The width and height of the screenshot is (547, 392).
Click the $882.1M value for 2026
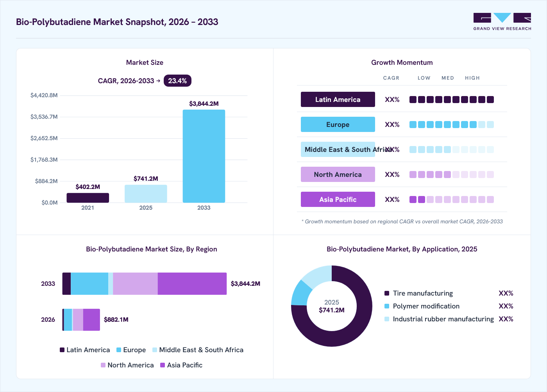point(116,319)
